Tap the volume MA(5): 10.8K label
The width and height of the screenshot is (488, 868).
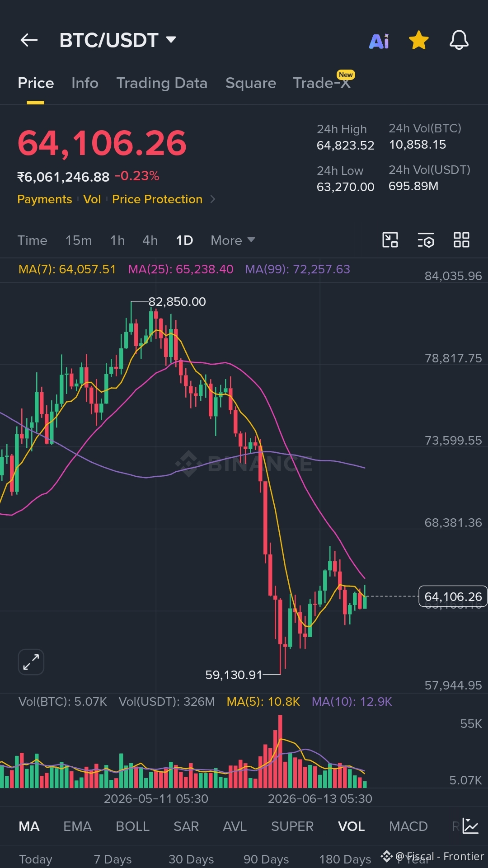(263, 702)
